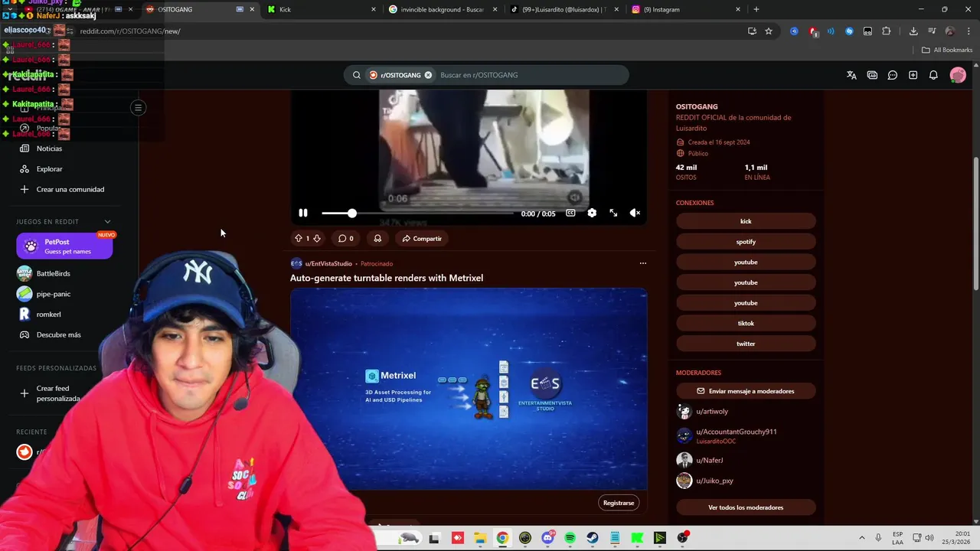Switch to the Instagram browser tab

[685, 9]
